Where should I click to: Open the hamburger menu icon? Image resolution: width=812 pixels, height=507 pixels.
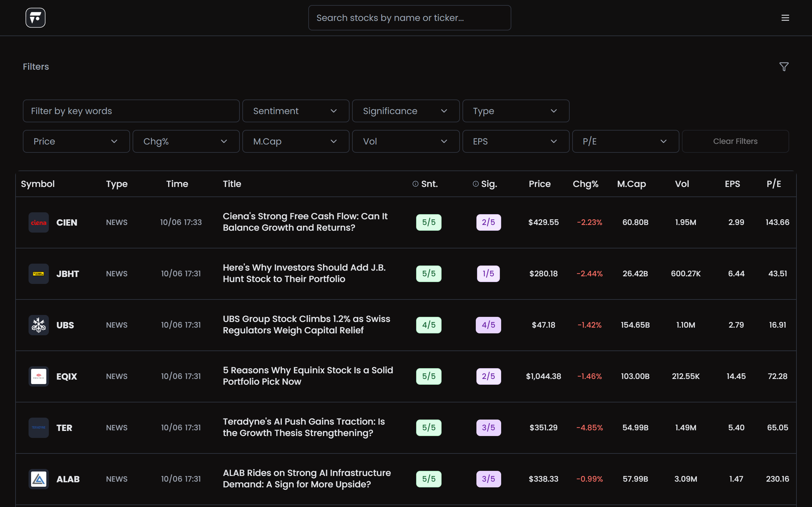point(785,18)
